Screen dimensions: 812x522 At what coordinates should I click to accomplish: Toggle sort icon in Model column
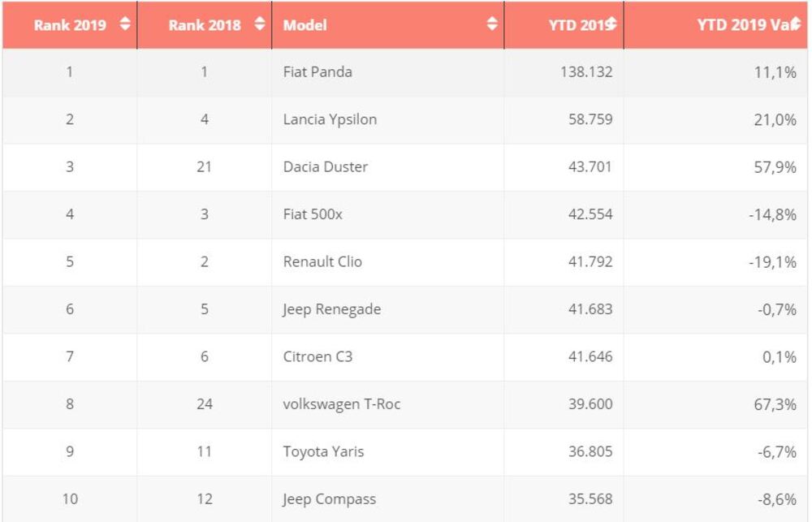point(492,24)
